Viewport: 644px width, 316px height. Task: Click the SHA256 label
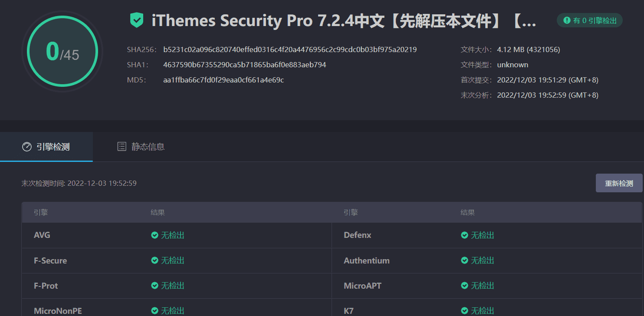(141, 49)
